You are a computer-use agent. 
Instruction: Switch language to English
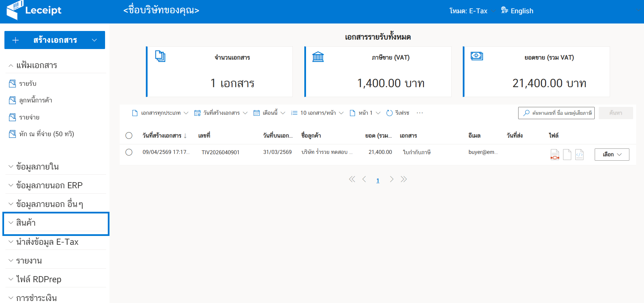tap(517, 11)
